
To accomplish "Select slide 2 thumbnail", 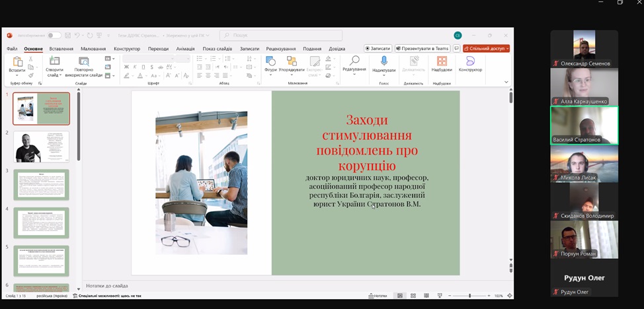I will point(42,147).
